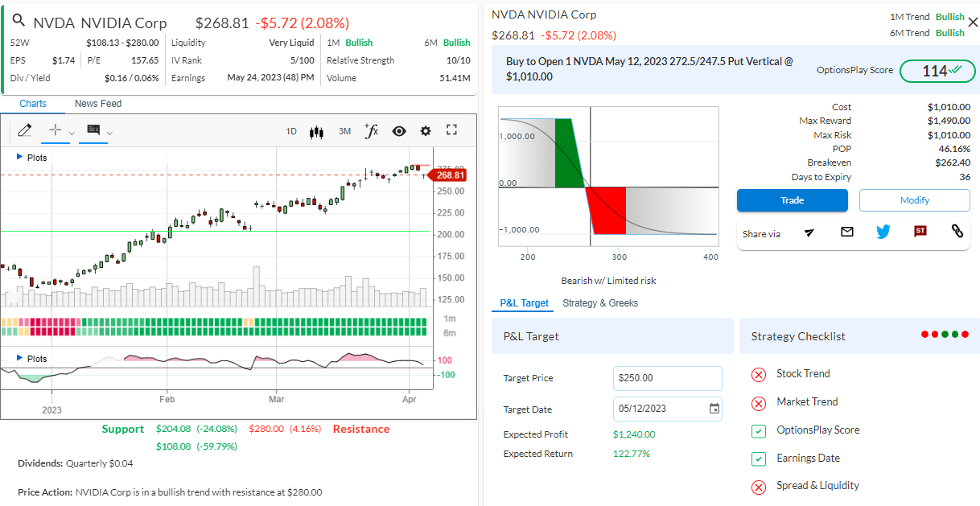Open calendar picker for Target Date
The image size is (980, 506).
714,409
